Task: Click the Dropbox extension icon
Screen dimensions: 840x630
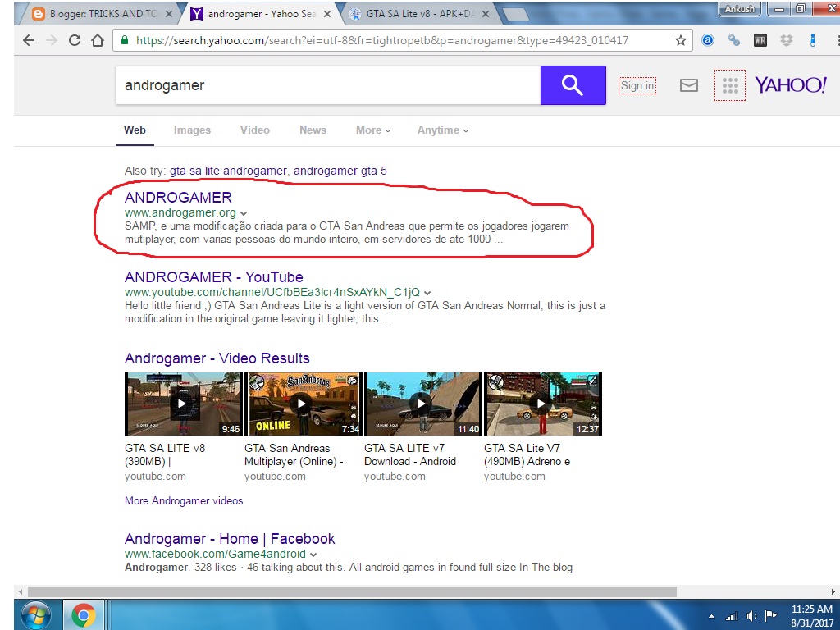Action: [786, 40]
